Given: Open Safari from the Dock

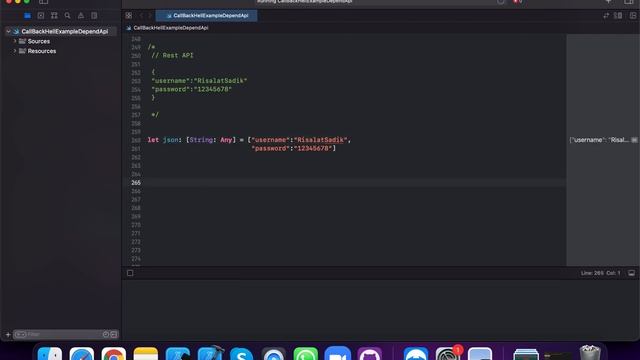Looking at the screenshot, I should click(x=82, y=354).
